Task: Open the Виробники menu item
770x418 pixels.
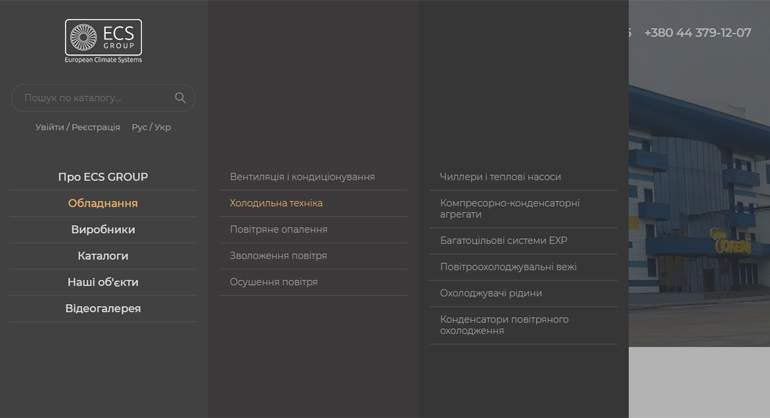Action: (x=103, y=229)
